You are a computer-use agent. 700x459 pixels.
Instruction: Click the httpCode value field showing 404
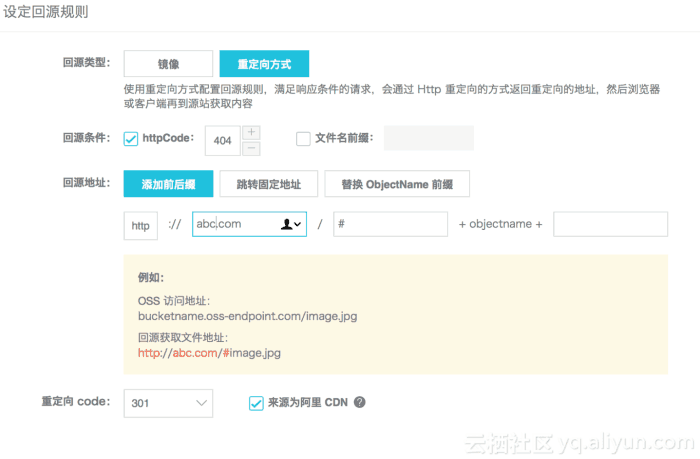(x=223, y=141)
